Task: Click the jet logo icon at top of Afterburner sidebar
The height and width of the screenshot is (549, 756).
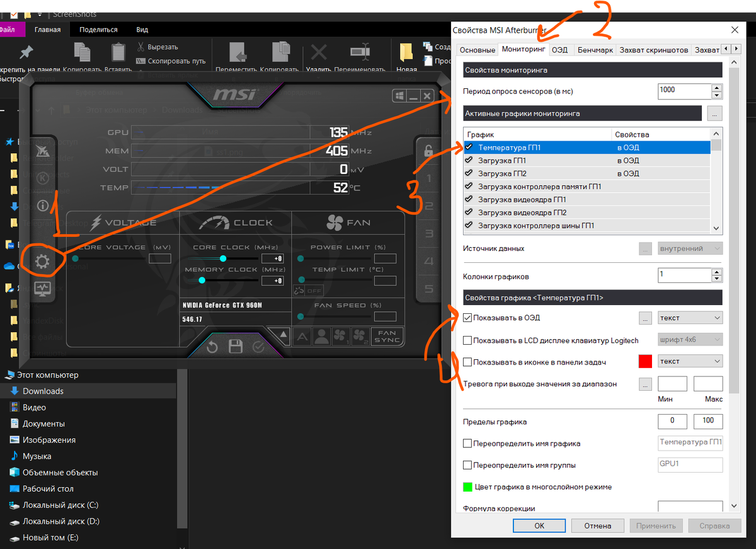Action: [43, 150]
